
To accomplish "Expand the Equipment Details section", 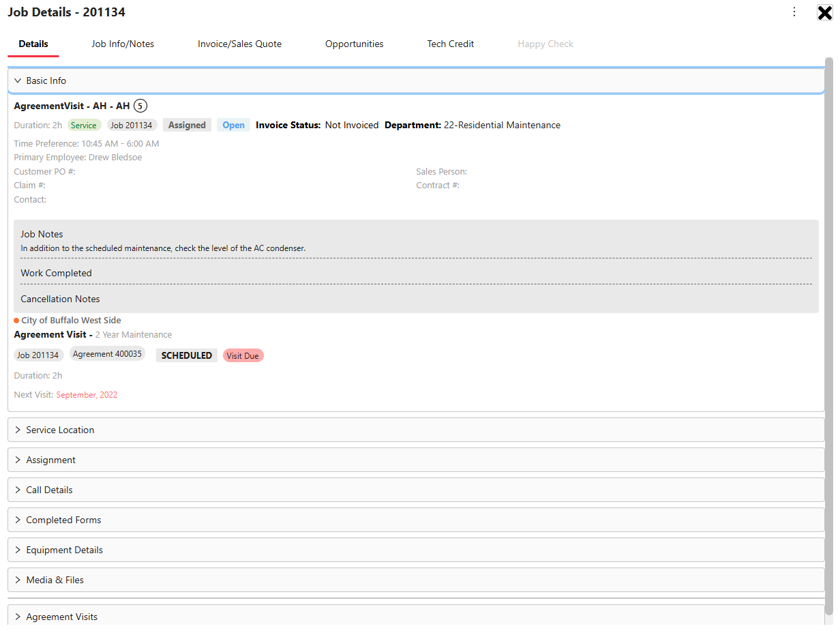I will coord(416,550).
